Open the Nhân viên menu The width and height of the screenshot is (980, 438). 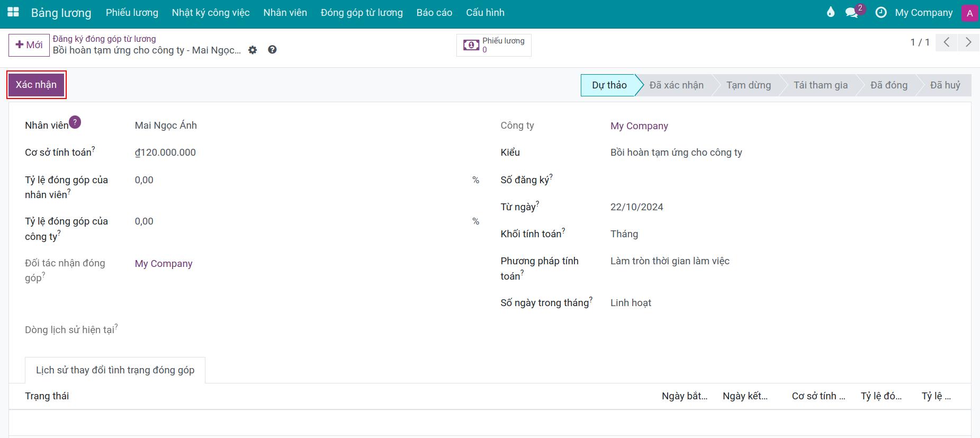[x=285, y=13]
